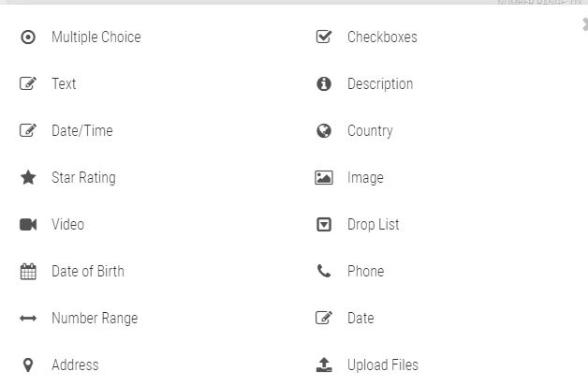This screenshot has height=387, width=588.
Task: Click the Description info icon
Action: pyautogui.click(x=324, y=84)
